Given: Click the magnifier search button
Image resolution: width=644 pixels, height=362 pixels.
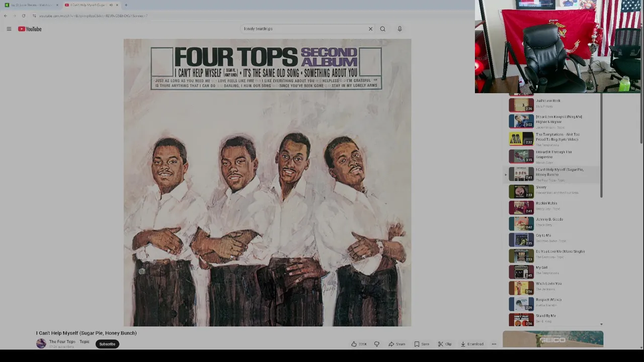Looking at the screenshot, I should (383, 29).
